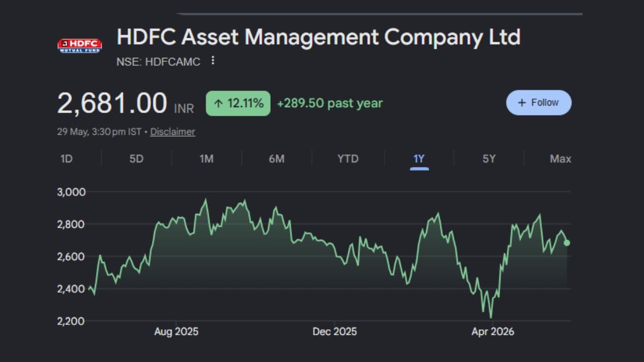
Task: Click the 3,000 price axis label
Action: pos(71,192)
